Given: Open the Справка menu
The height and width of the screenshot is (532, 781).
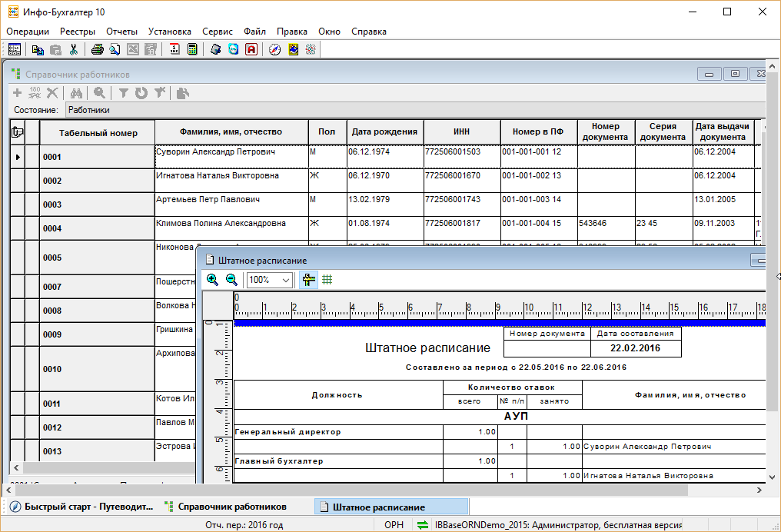Looking at the screenshot, I should coord(368,32).
